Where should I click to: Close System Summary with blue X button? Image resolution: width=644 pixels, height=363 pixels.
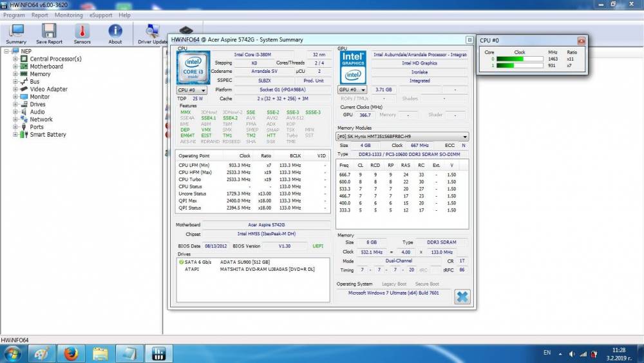[x=462, y=297]
